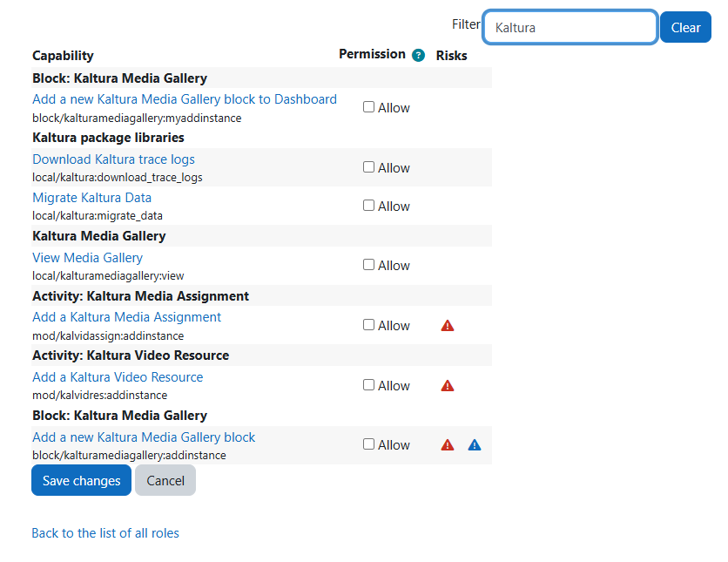The width and height of the screenshot is (728, 562).
Task: Click red warning icon for Kaltura Media Assignment
Action: [x=448, y=326]
